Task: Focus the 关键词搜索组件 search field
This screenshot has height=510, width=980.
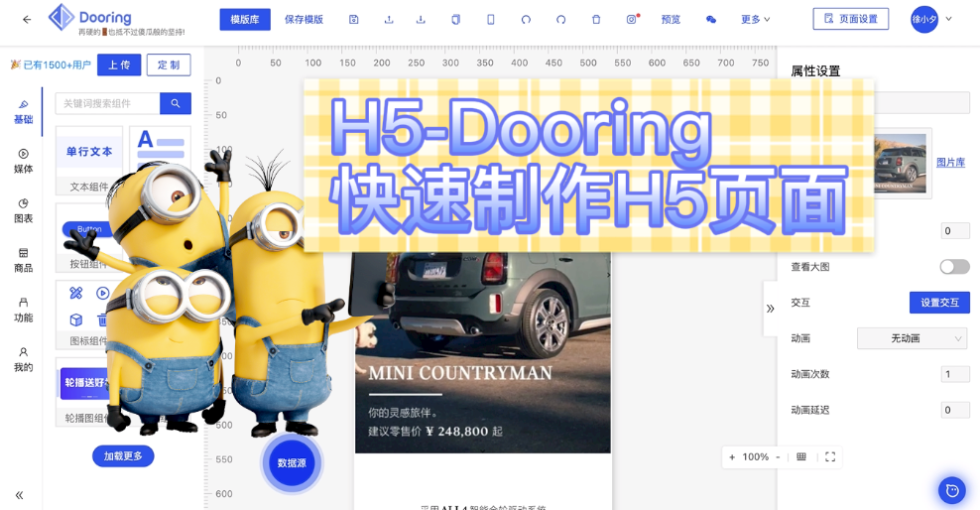Action: point(107,103)
